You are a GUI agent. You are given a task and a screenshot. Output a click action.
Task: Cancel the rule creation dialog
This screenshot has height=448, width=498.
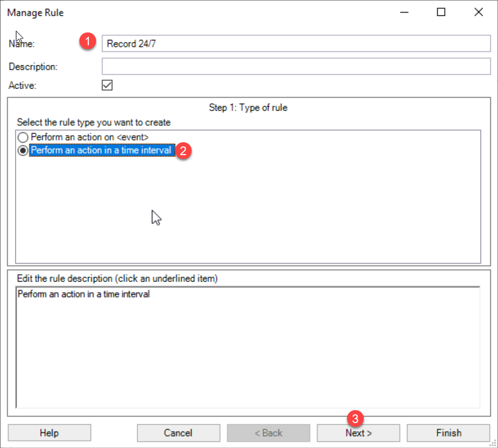(x=178, y=433)
